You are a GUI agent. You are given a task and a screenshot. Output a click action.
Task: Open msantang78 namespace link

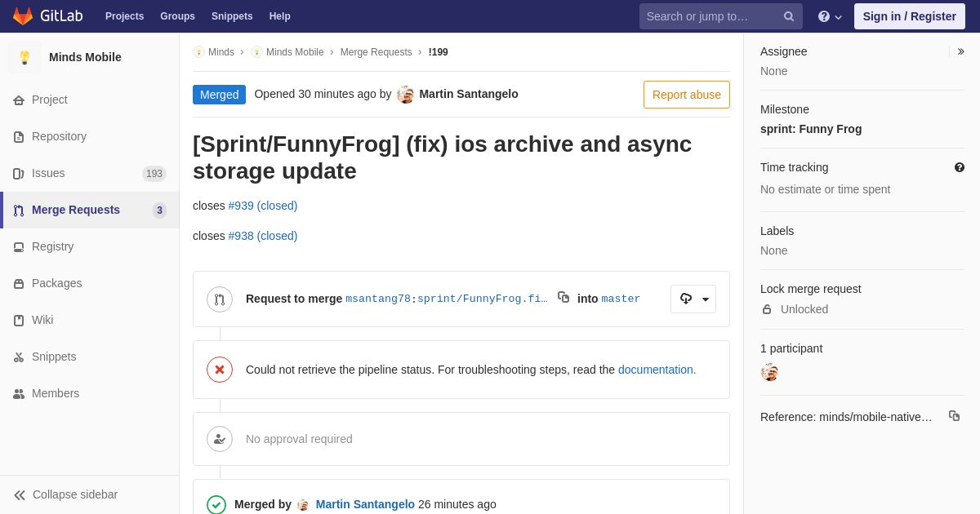378,299
